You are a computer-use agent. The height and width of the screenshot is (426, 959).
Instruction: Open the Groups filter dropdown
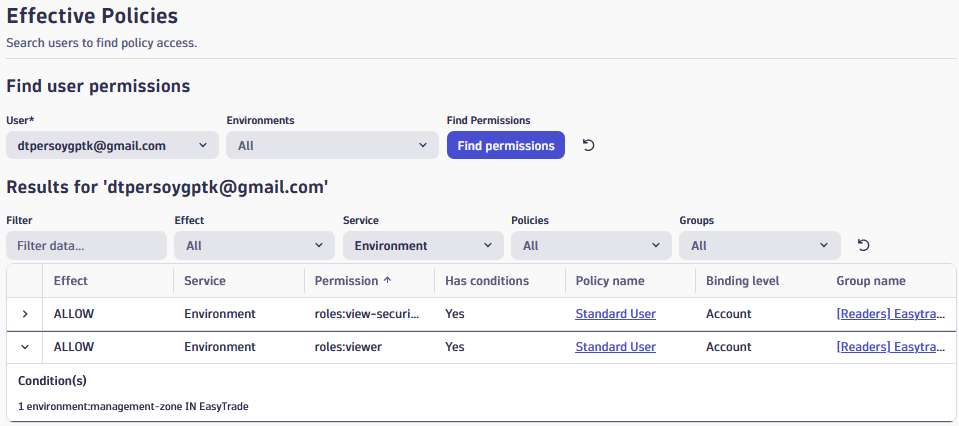pos(758,245)
